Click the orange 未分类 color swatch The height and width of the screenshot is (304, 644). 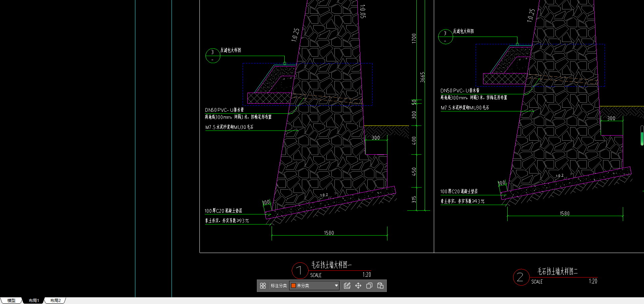click(x=293, y=286)
